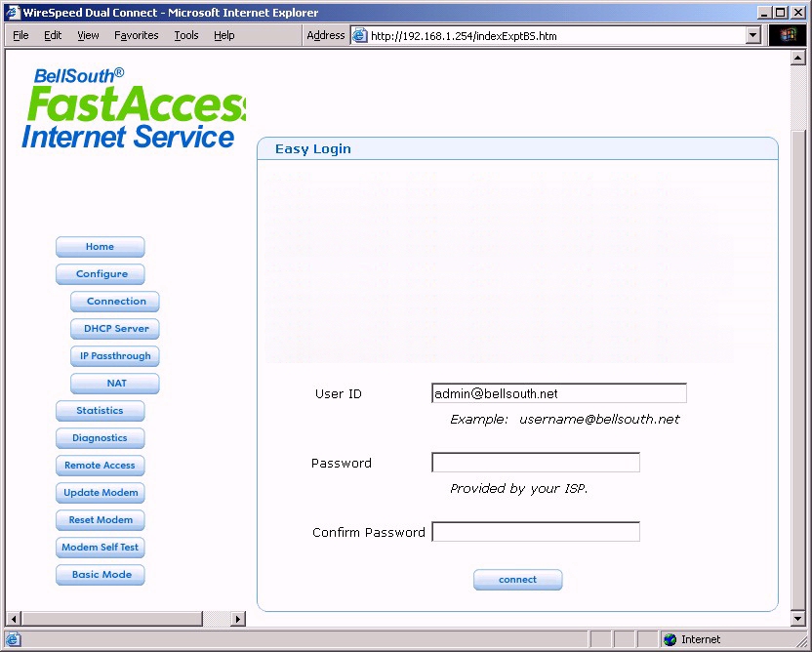Click the Windows flag throbber icon

pyautogui.click(x=789, y=35)
